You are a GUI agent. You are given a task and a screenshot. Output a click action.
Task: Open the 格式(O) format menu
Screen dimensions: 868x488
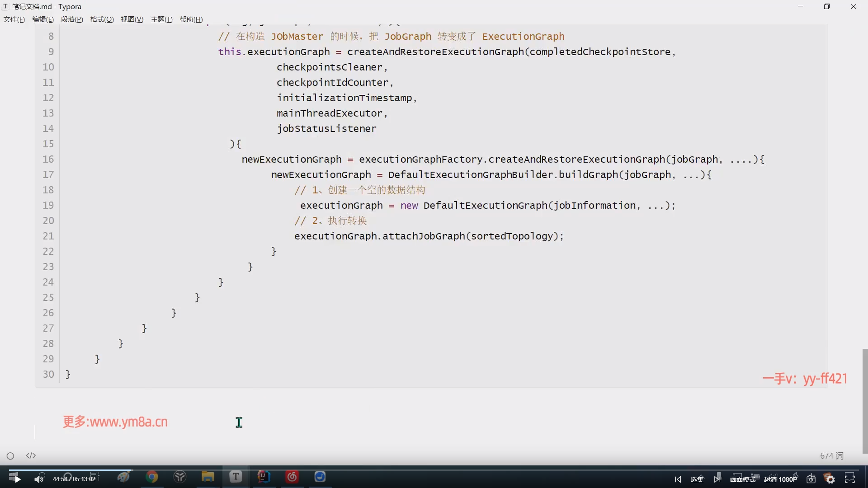(102, 19)
